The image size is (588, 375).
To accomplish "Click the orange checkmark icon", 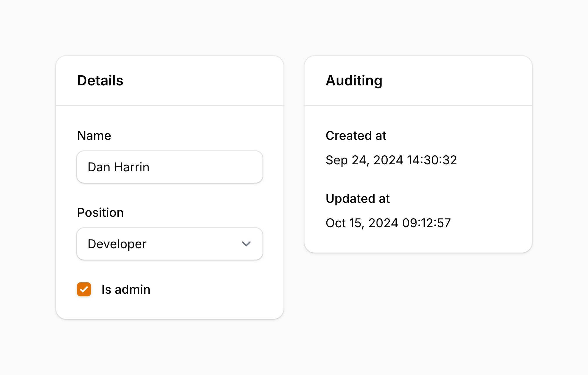I will [84, 290].
